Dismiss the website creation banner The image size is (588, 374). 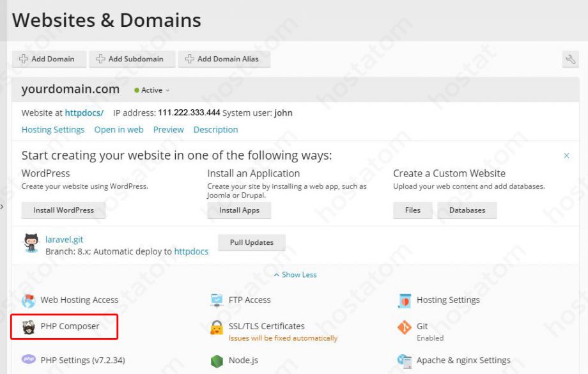point(566,155)
